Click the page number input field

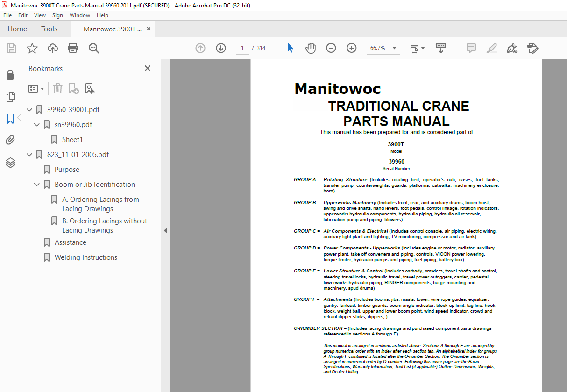[x=242, y=48]
